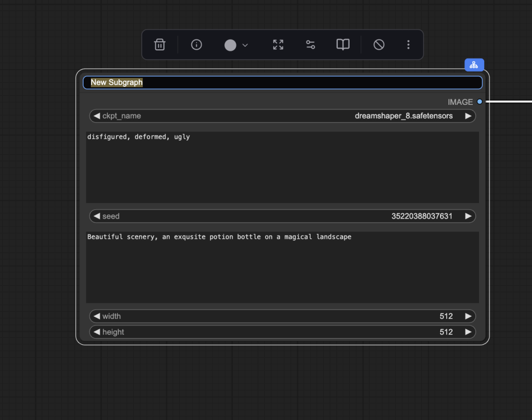This screenshot has height=420, width=532.
Task: Click the gray color circle in toolbar
Action: click(230, 45)
